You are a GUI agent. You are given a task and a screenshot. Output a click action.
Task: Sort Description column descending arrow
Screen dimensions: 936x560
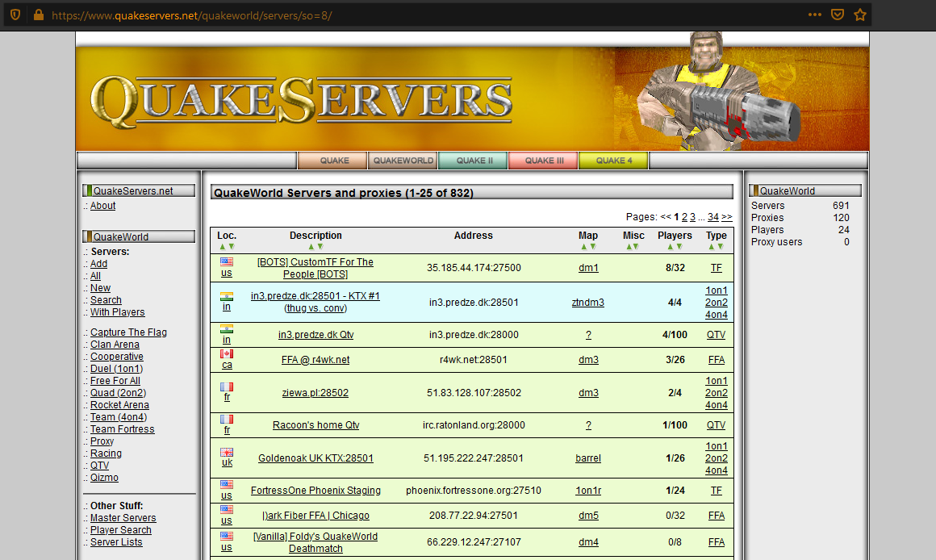coord(320,247)
